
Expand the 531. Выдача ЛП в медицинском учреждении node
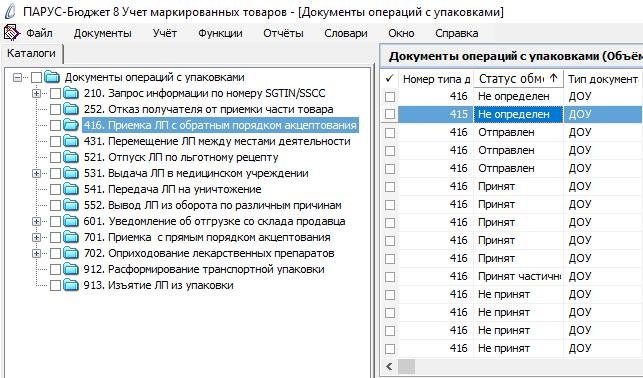click(36, 173)
